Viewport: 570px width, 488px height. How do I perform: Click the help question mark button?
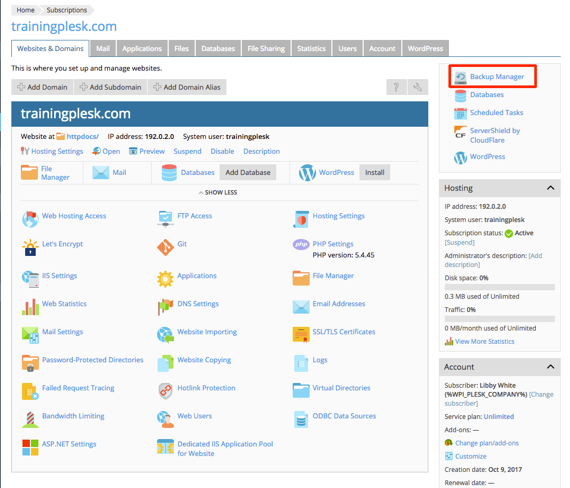coord(396,87)
